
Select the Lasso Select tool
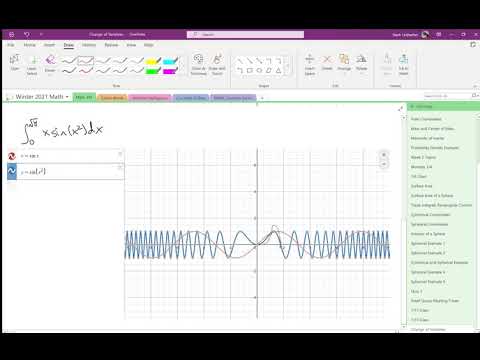[32, 65]
